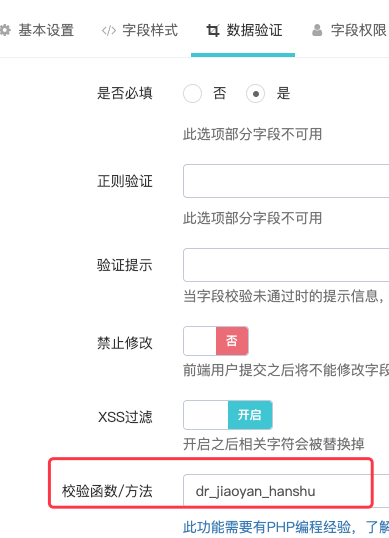Open the blue 此功能需要有PHP编程经验 link

pyautogui.click(x=286, y=527)
